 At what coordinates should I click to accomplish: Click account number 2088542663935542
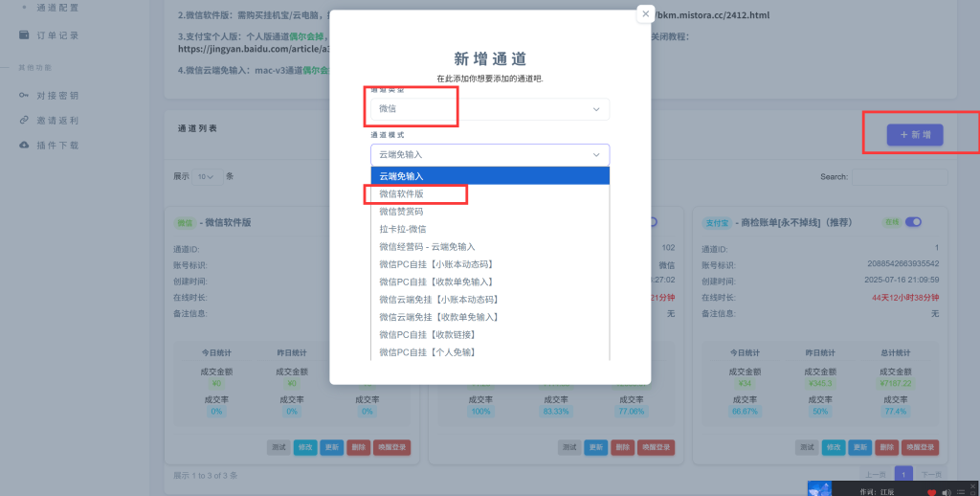coord(903,264)
